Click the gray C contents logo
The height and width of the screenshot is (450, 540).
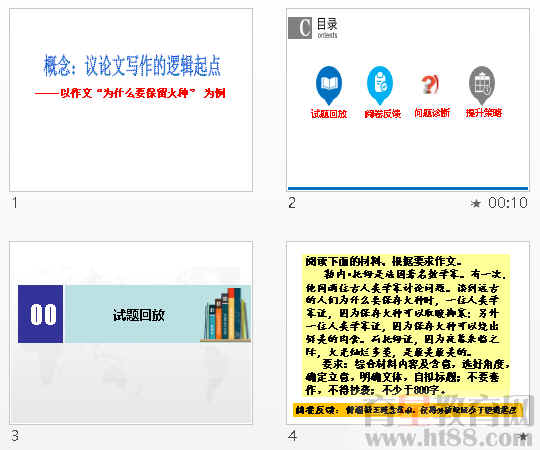coord(300,28)
